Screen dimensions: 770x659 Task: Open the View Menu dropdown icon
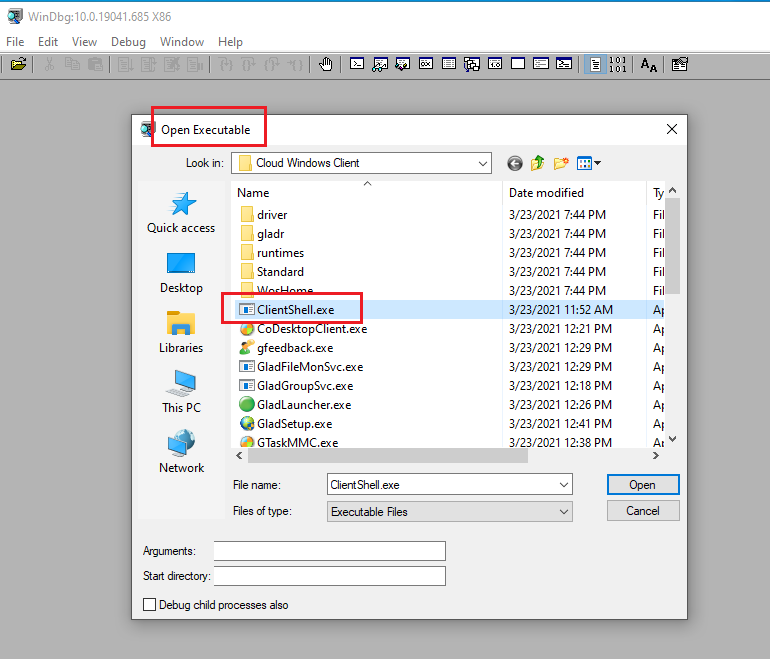point(589,163)
